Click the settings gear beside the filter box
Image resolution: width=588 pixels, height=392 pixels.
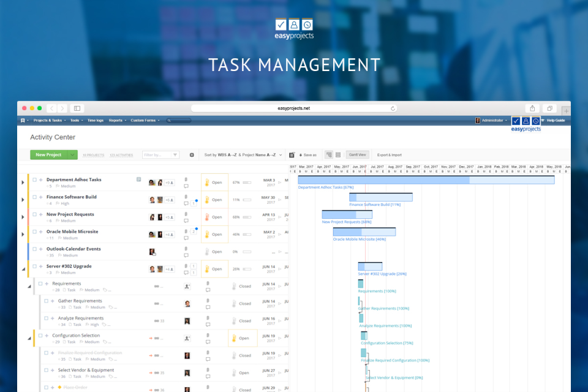click(x=191, y=154)
